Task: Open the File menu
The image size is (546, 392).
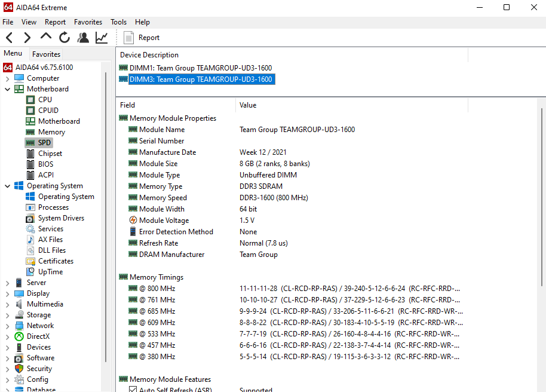Action: 8,22
